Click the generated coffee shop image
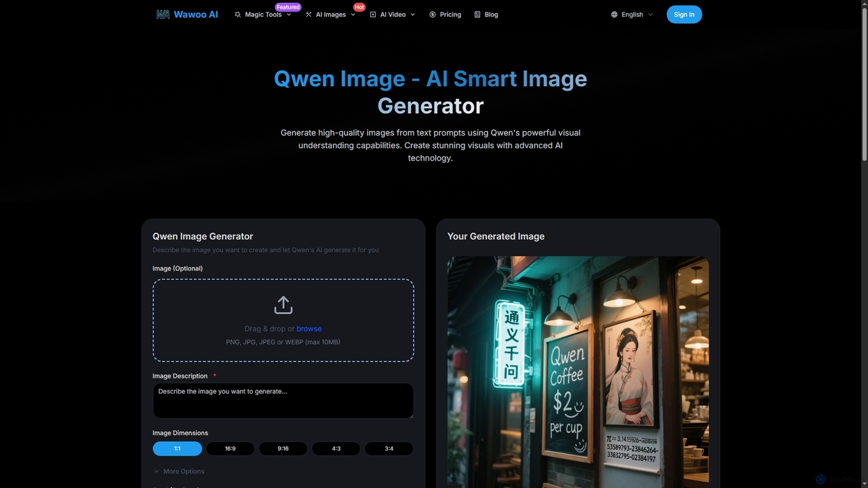Screen dimensions: 868x488 tap(578, 372)
